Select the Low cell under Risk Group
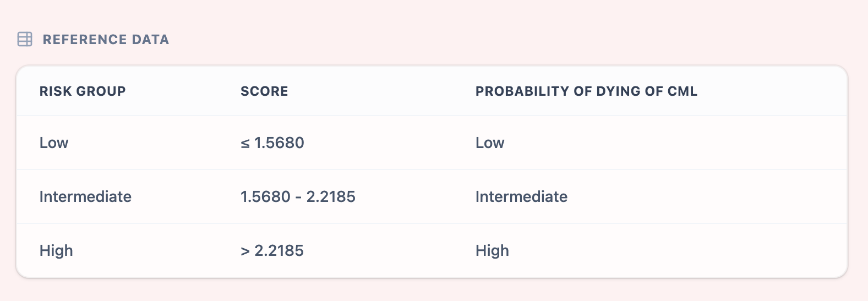Screen dimensions: 868x301 54,143
